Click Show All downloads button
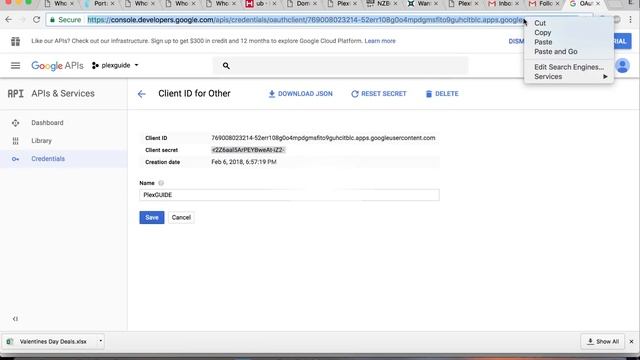The image size is (640, 360). pos(602,342)
